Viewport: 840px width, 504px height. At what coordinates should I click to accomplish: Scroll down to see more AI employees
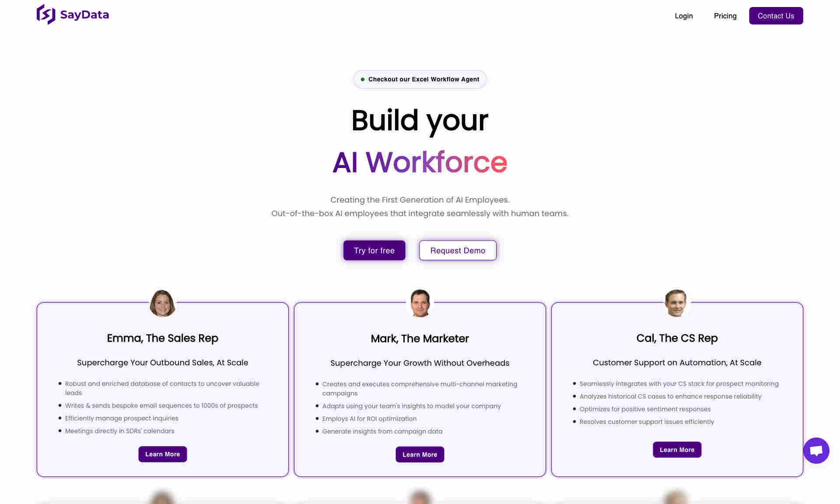coord(420,495)
